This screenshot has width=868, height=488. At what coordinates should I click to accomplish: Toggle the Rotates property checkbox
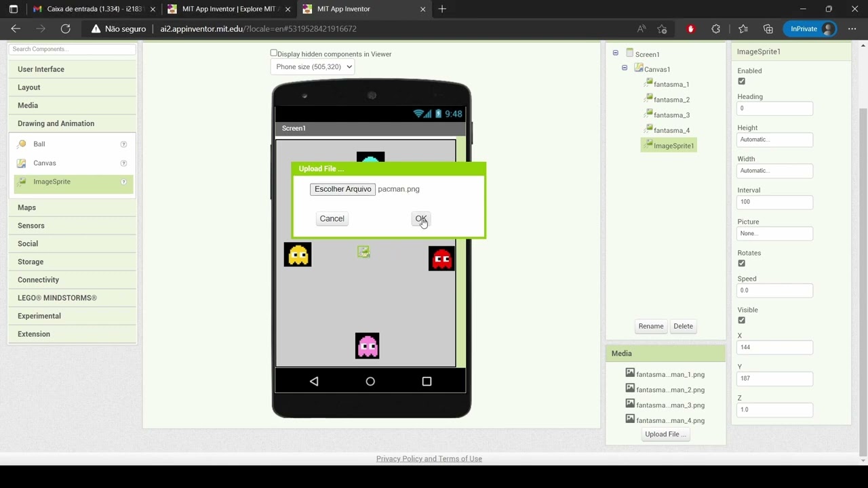click(x=741, y=263)
